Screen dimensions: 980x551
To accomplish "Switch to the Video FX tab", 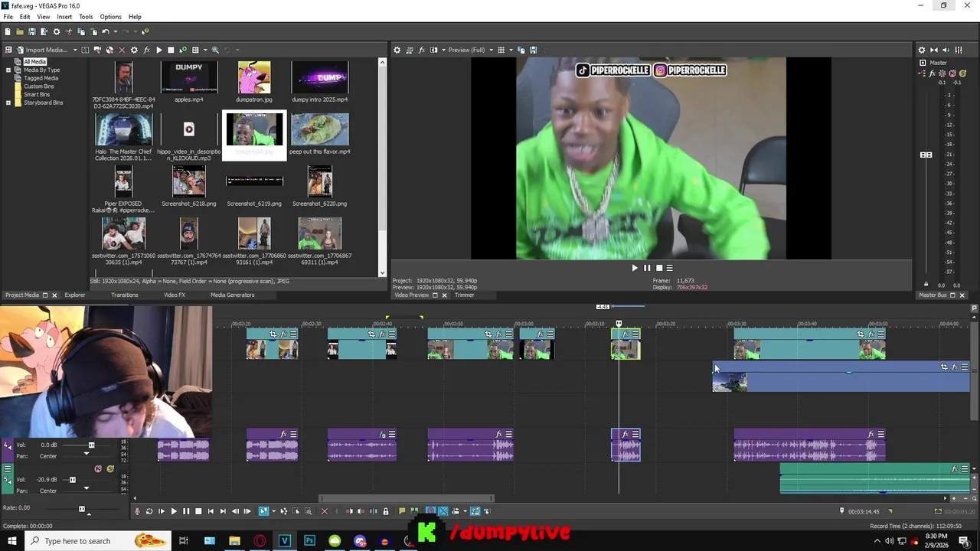I will coord(174,295).
